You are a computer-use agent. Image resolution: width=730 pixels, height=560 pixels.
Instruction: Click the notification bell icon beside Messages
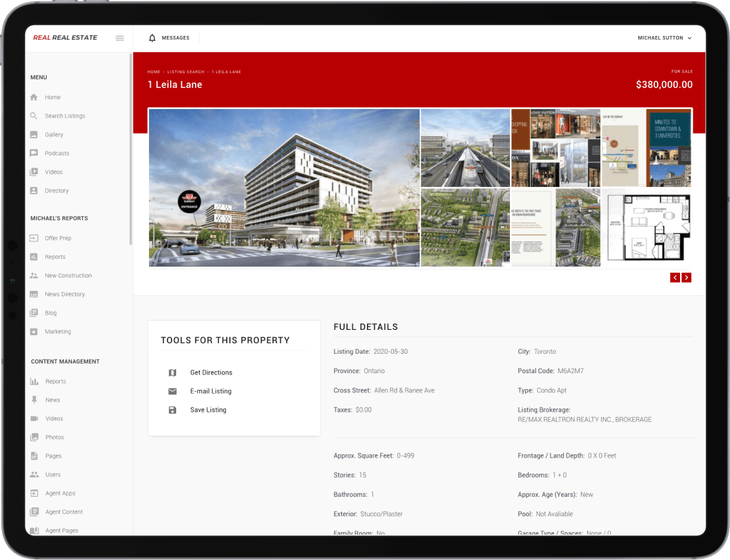(152, 38)
